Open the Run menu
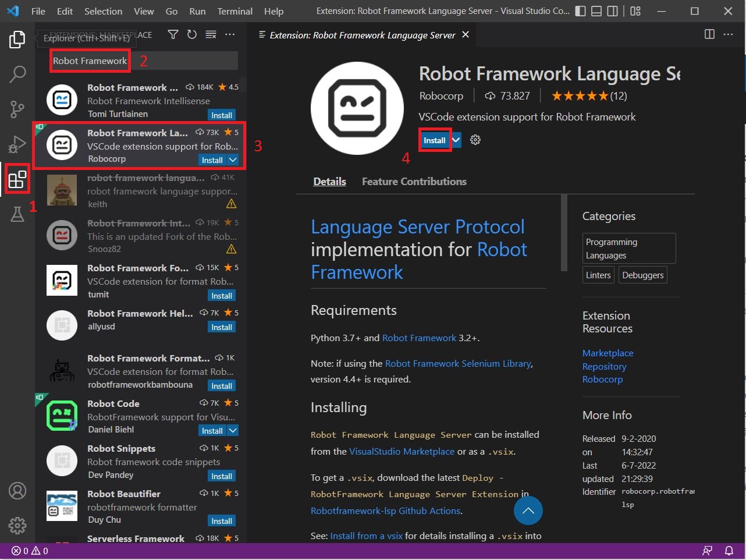Viewport: 746px width, 560px height. click(x=197, y=11)
